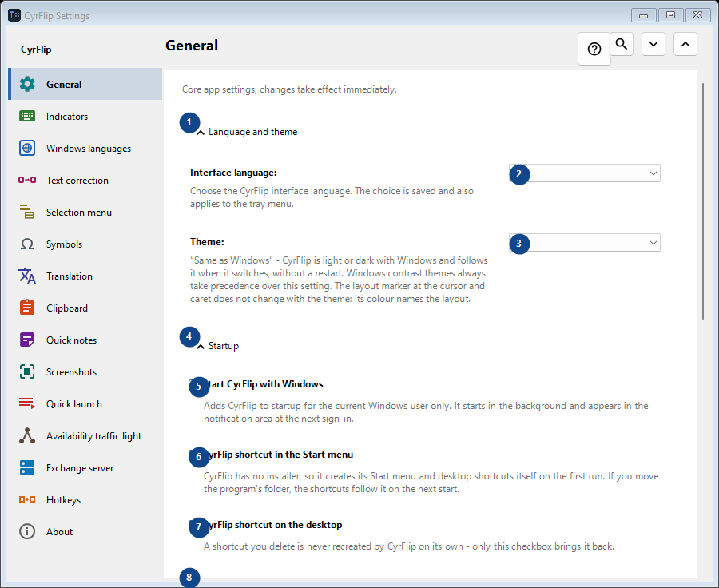
Task: Click the Screenshots capture icon
Action: tap(27, 371)
